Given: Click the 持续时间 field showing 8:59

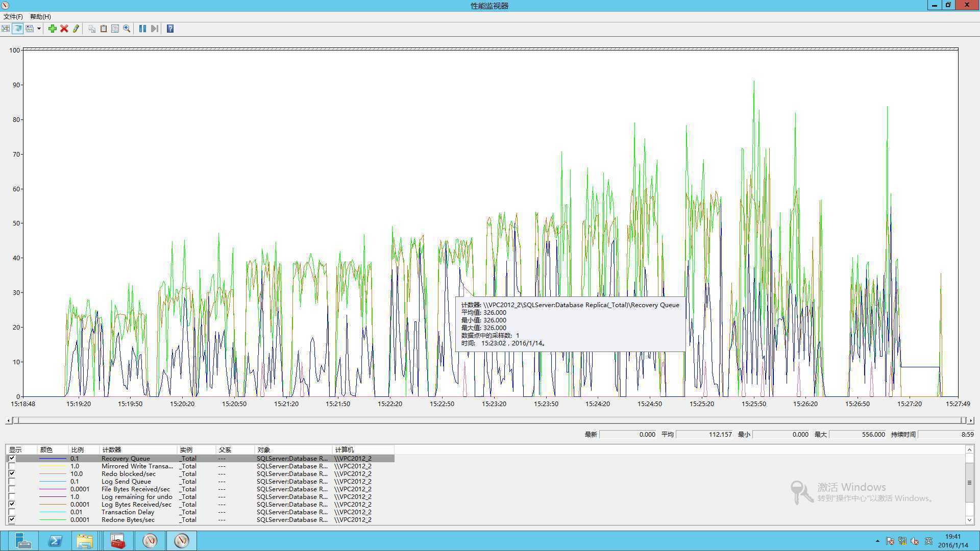Looking at the screenshot, I should pos(946,434).
